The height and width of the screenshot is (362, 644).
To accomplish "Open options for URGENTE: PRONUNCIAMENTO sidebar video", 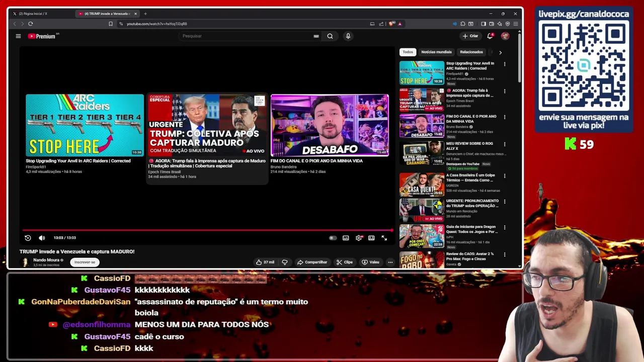I will pos(505,202).
